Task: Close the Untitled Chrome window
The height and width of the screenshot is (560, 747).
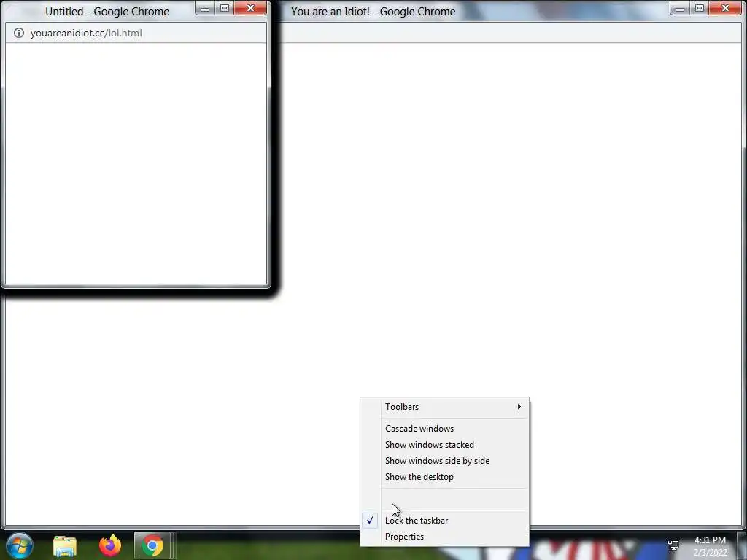Action: pos(250,8)
